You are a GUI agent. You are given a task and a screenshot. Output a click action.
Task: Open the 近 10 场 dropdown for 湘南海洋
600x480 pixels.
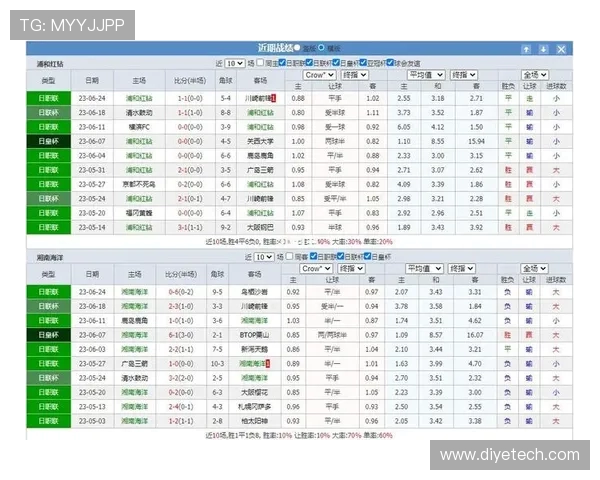pos(264,257)
